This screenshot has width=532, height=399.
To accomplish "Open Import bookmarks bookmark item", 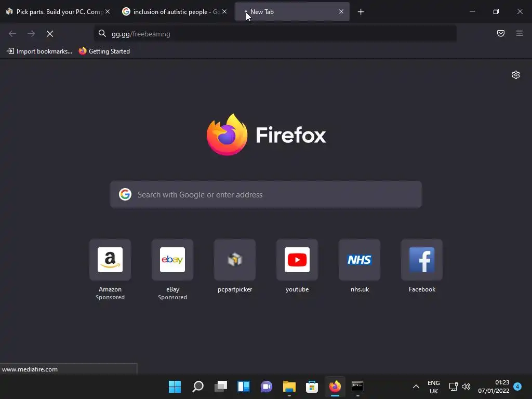I will (39, 51).
